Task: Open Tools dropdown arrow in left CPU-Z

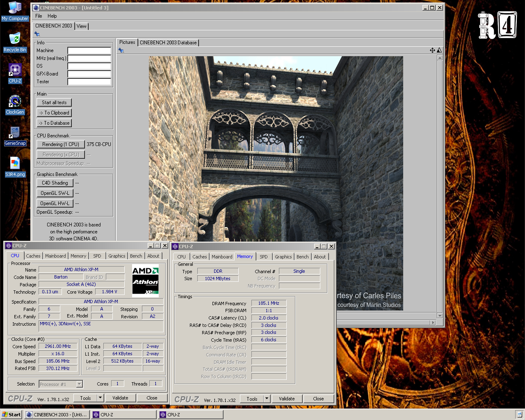Action: pos(100,398)
